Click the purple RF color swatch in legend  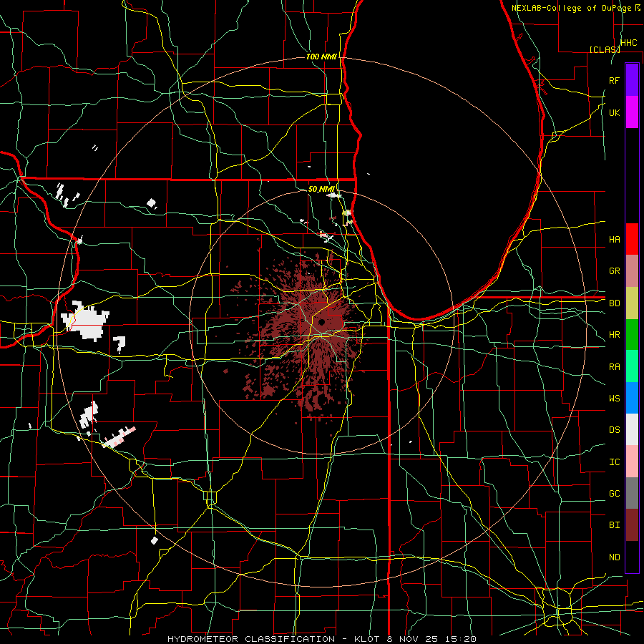(x=632, y=80)
